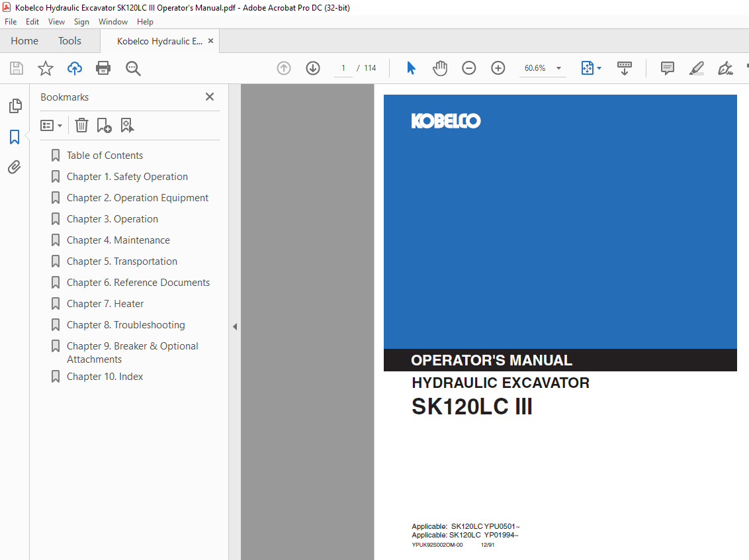
Task: Open the Find text magnifier tool
Action: click(133, 68)
